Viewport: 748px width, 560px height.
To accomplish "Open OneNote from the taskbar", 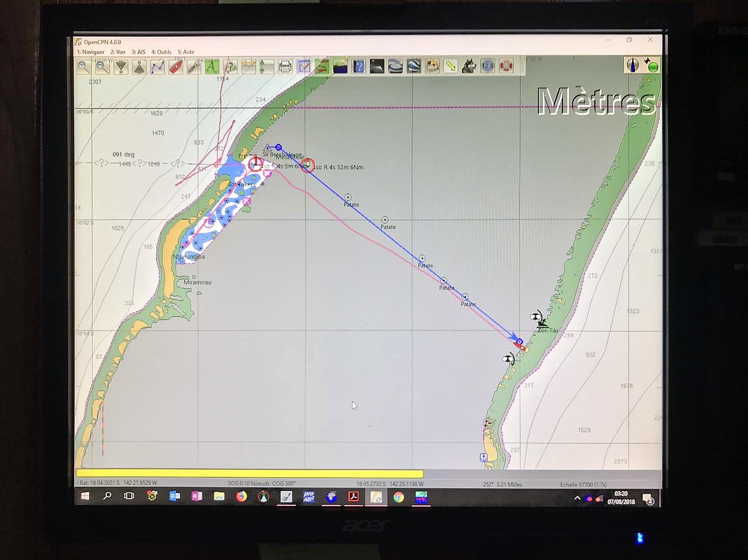I will 197,496.
